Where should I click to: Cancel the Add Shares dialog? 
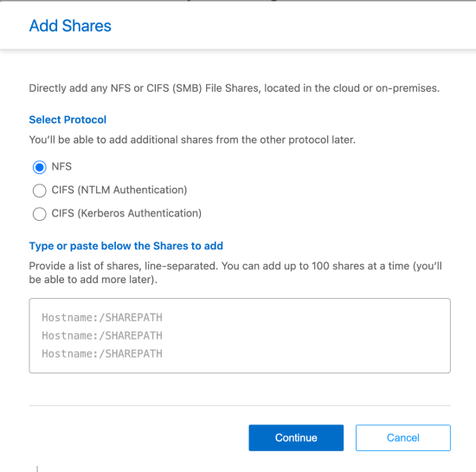403,437
